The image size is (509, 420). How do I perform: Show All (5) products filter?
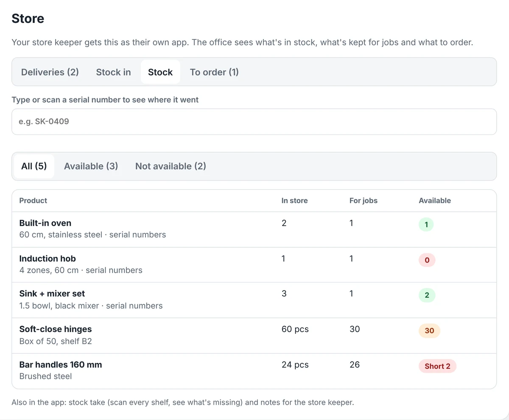(34, 166)
